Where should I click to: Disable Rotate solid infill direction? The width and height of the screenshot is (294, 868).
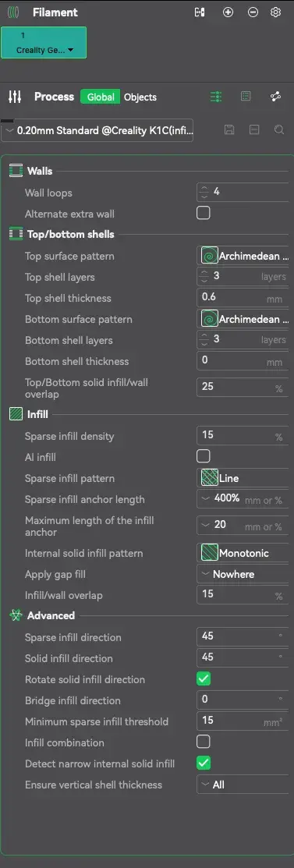pos(204,678)
